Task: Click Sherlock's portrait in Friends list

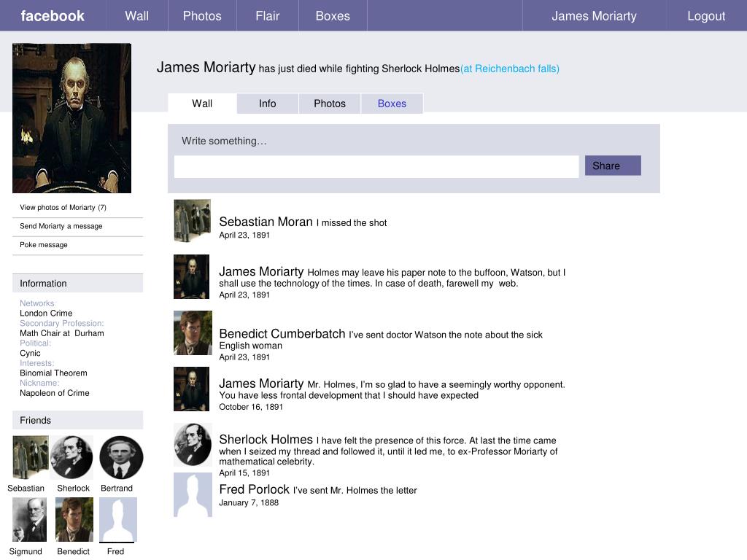Action: 72,457
